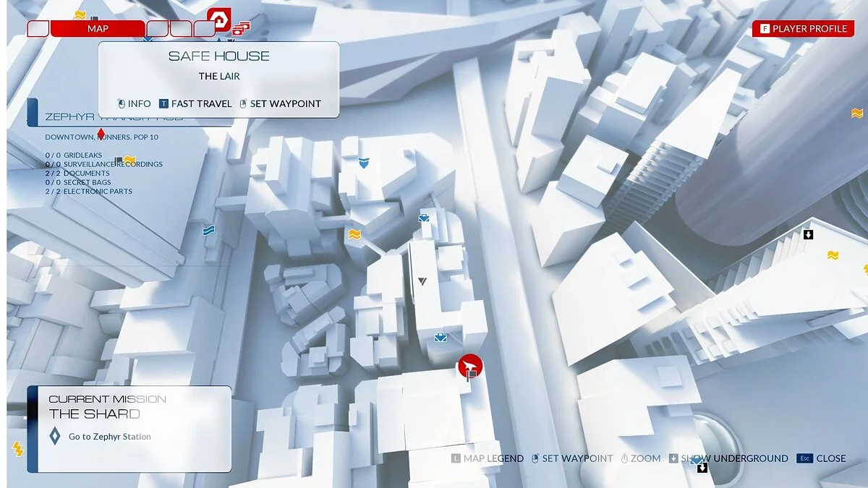Click INFO in the Safe House popup

[134, 103]
